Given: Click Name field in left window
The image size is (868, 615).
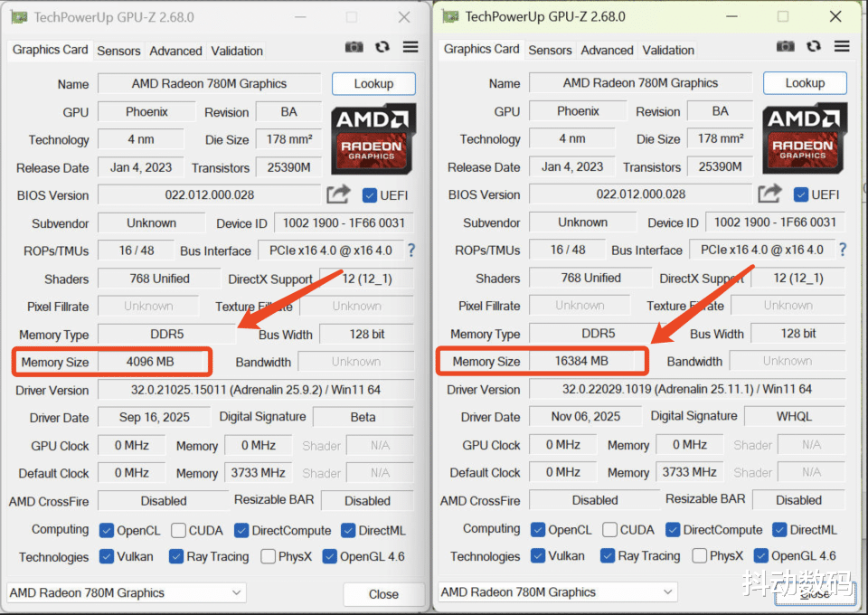Looking at the screenshot, I should click(x=209, y=83).
